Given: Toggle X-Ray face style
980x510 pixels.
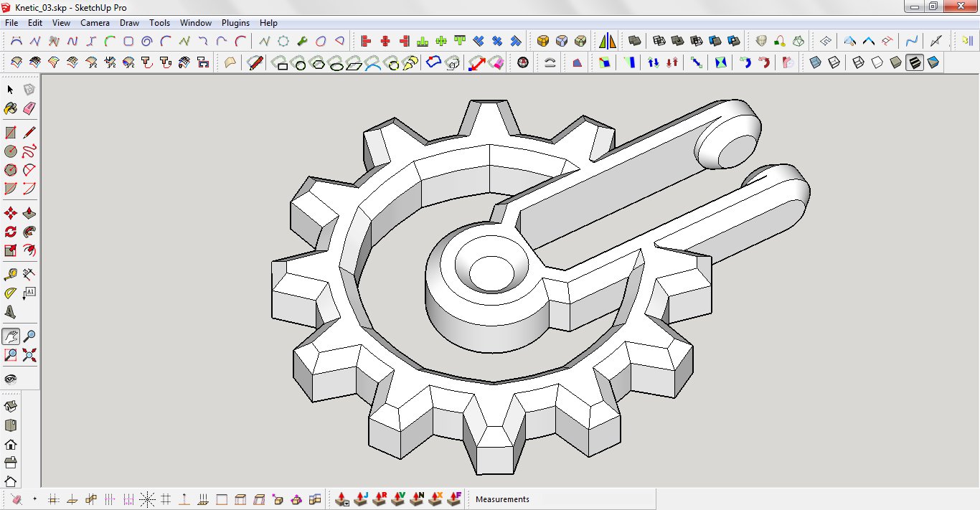Looking at the screenshot, I should coord(815,63).
